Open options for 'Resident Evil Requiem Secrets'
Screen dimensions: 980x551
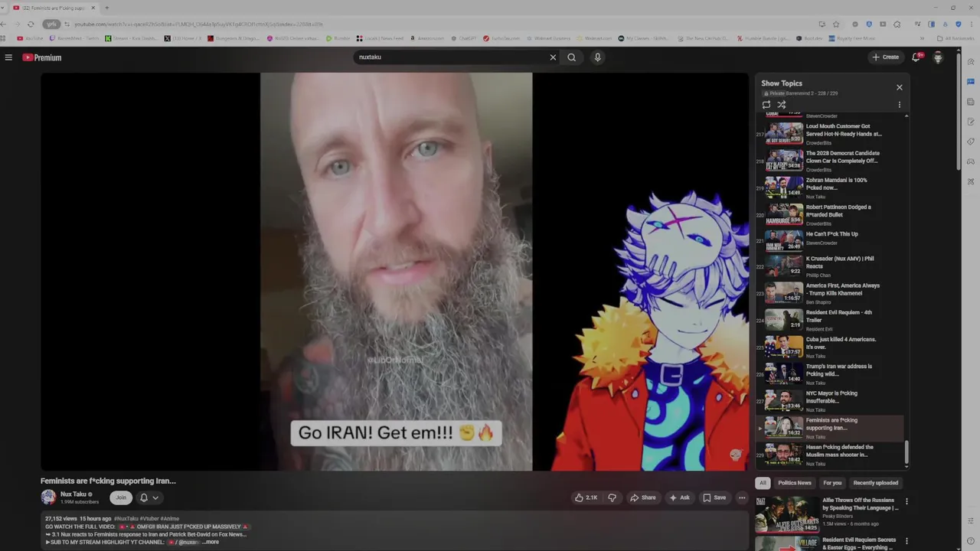tap(906, 542)
